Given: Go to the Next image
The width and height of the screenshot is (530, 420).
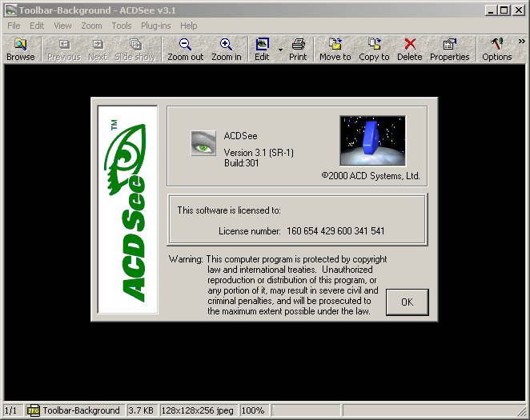Looking at the screenshot, I should 98,50.
